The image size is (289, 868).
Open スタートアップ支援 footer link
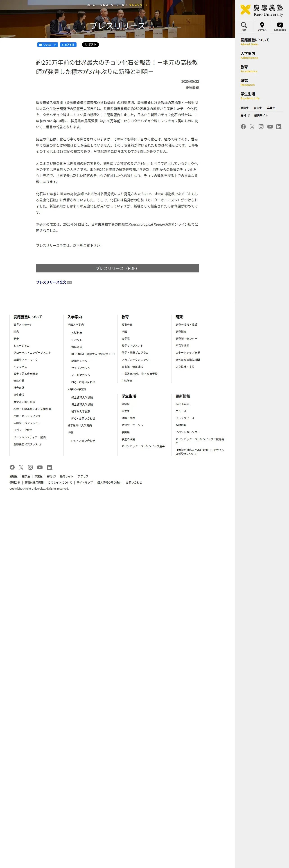click(188, 353)
